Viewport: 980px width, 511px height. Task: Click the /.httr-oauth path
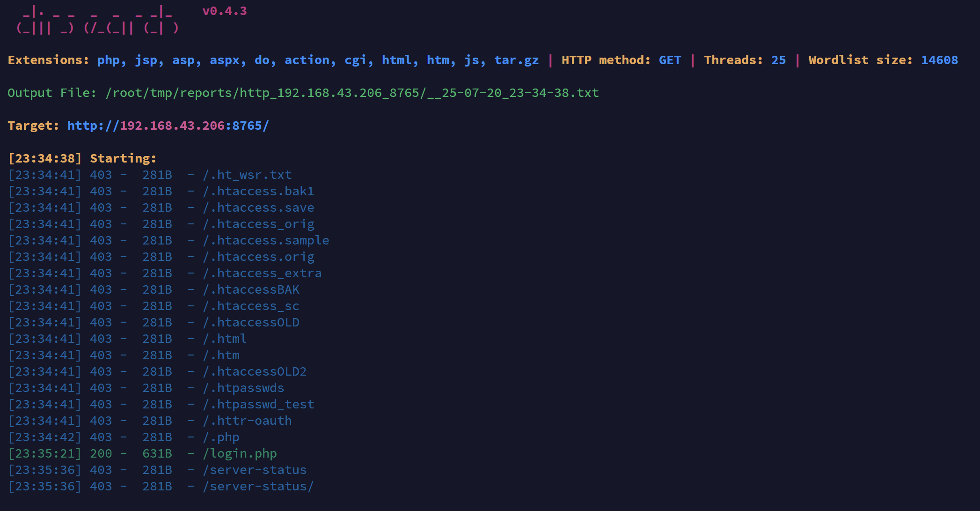tap(247, 421)
